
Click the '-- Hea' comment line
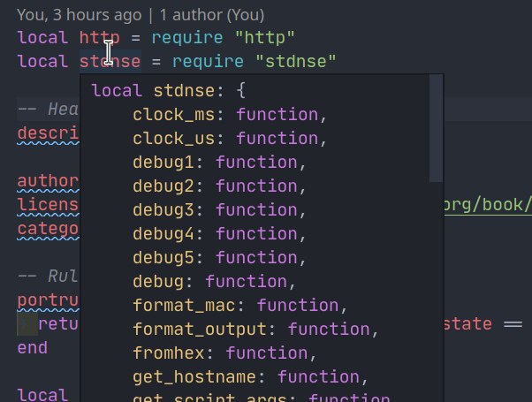pyautogui.click(x=48, y=110)
